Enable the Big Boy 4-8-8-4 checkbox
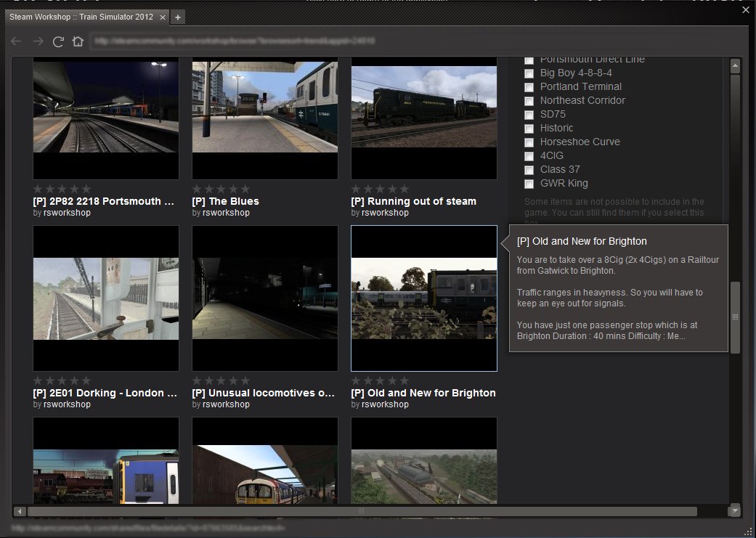This screenshot has height=538, width=756. click(529, 73)
